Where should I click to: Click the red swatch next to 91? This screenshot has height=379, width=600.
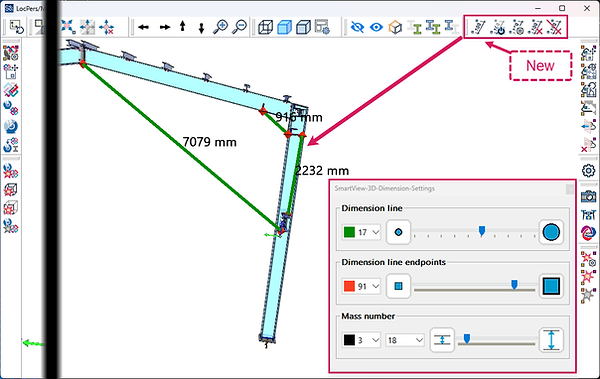[349, 286]
